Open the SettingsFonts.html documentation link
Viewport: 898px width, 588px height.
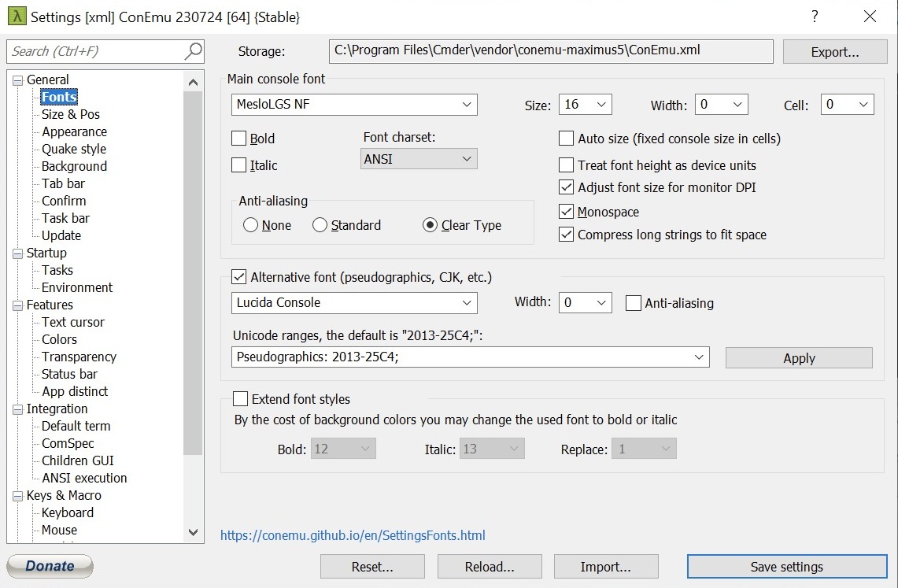click(x=353, y=535)
